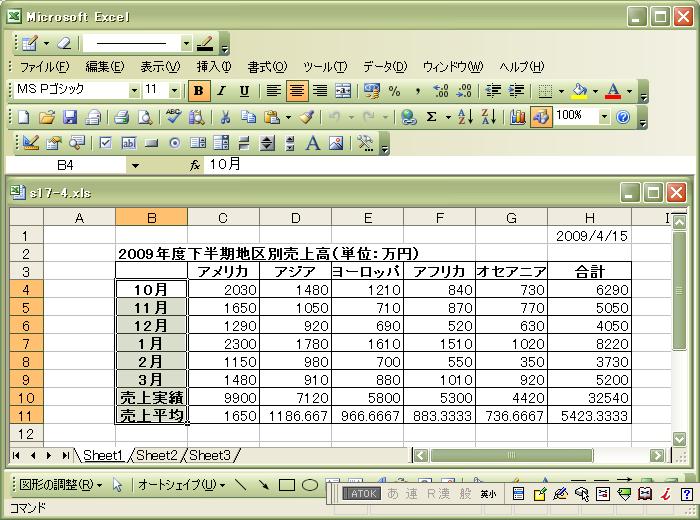Align text right
This screenshot has height=520, width=700.
coord(320,91)
